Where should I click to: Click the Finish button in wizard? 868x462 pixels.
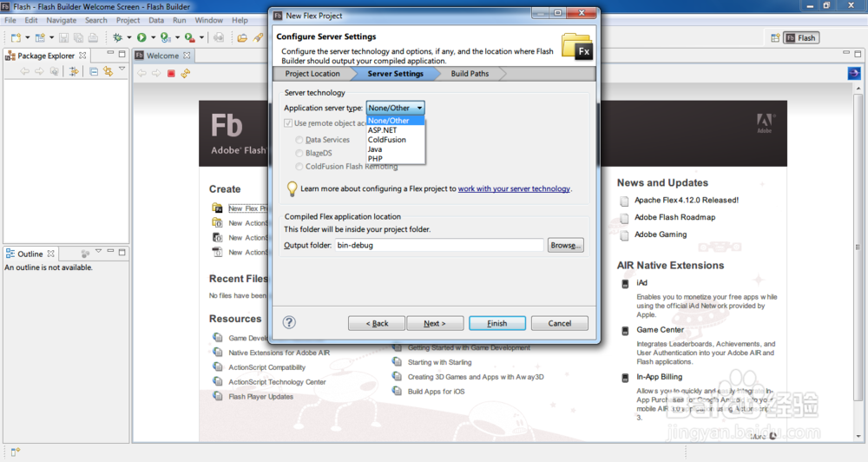[x=497, y=323]
